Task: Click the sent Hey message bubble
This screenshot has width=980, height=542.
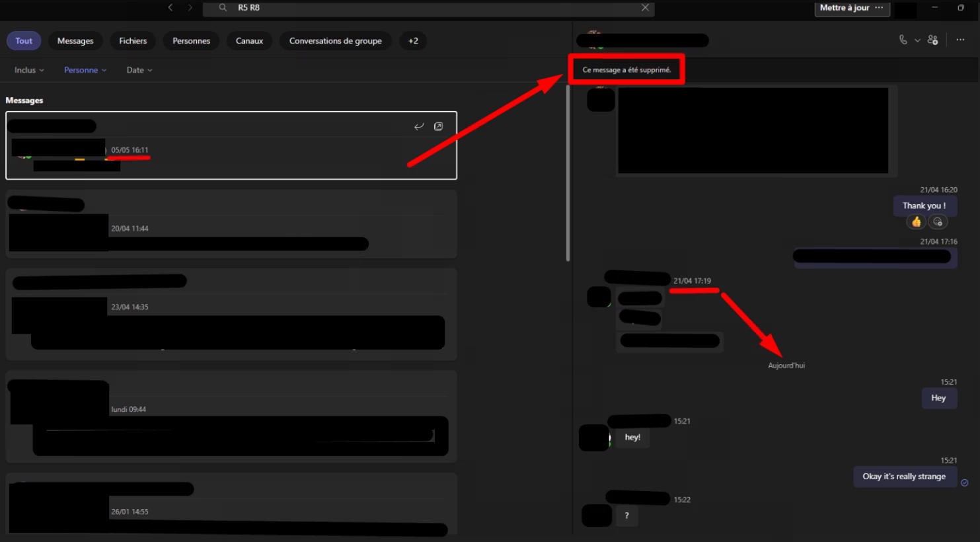Action: click(x=938, y=398)
